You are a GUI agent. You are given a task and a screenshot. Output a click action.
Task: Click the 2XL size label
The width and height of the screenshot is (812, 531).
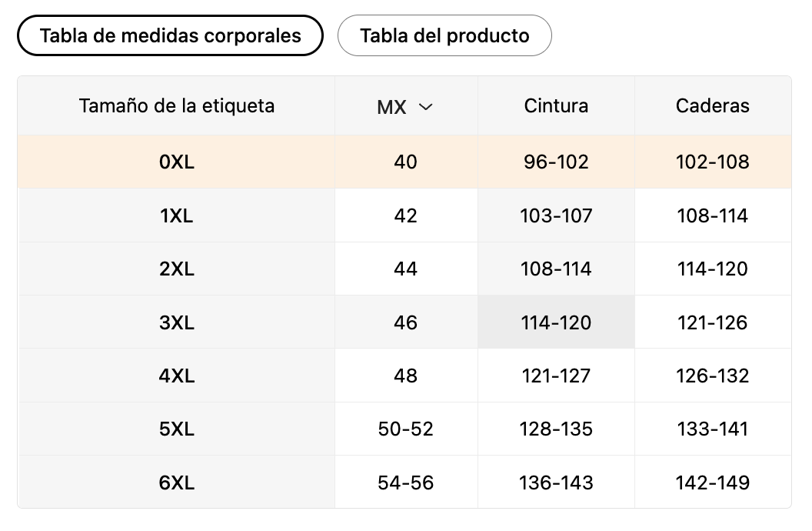pyautogui.click(x=176, y=269)
